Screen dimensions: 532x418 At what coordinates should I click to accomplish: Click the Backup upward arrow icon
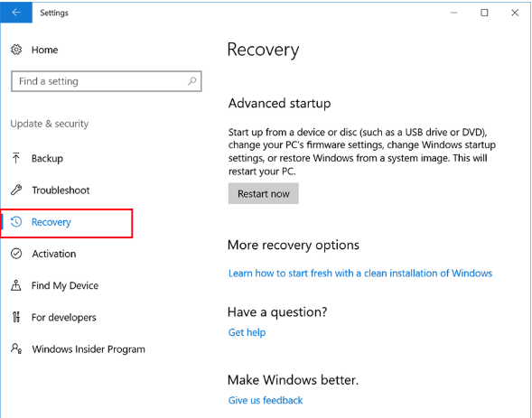pyautogui.click(x=16, y=158)
